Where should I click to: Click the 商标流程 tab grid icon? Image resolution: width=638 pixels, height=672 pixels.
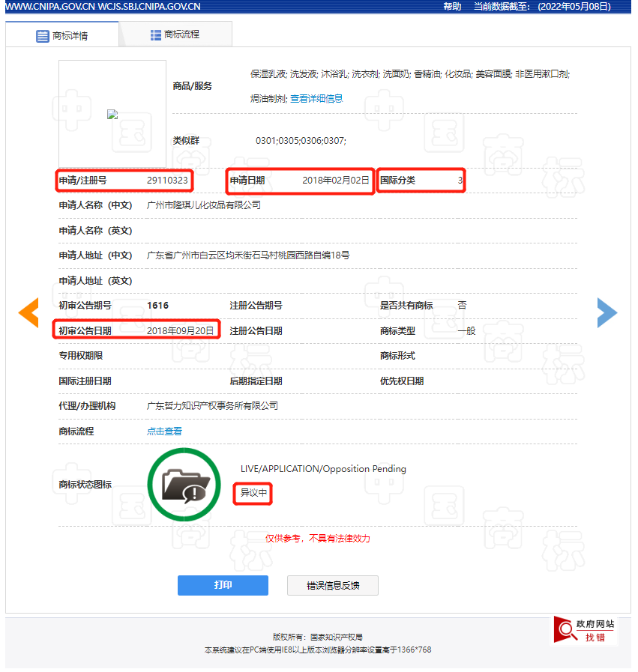click(156, 34)
